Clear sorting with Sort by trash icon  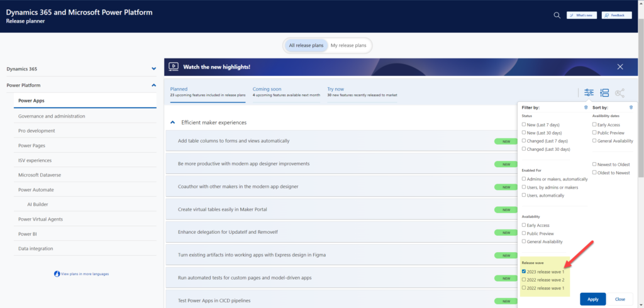click(x=631, y=107)
